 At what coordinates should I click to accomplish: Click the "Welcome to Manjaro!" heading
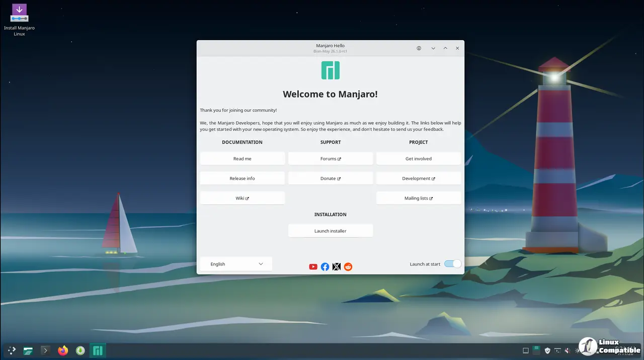coord(331,94)
